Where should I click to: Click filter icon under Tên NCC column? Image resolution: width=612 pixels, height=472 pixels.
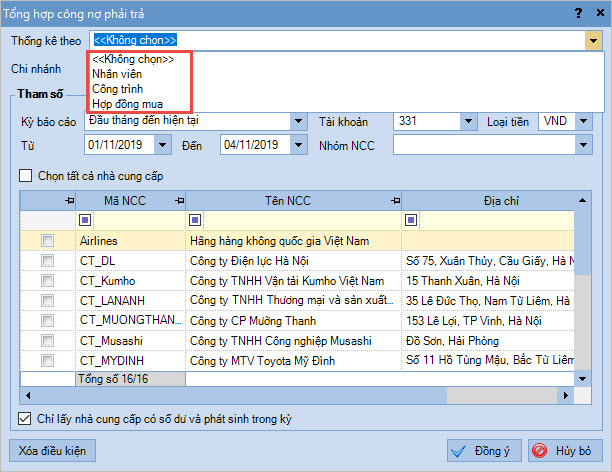point(194,220)
